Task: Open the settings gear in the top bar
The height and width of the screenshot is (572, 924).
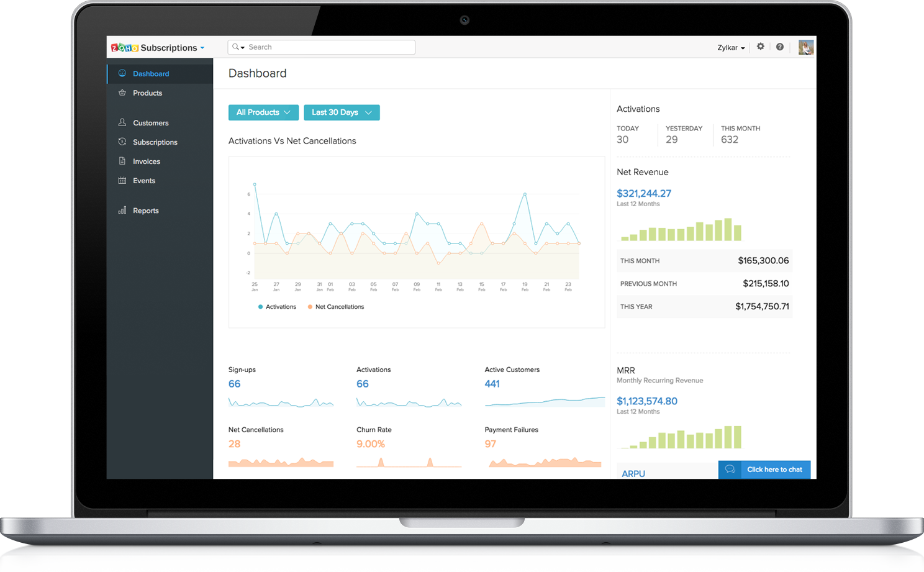Action: tap(760, 47)
